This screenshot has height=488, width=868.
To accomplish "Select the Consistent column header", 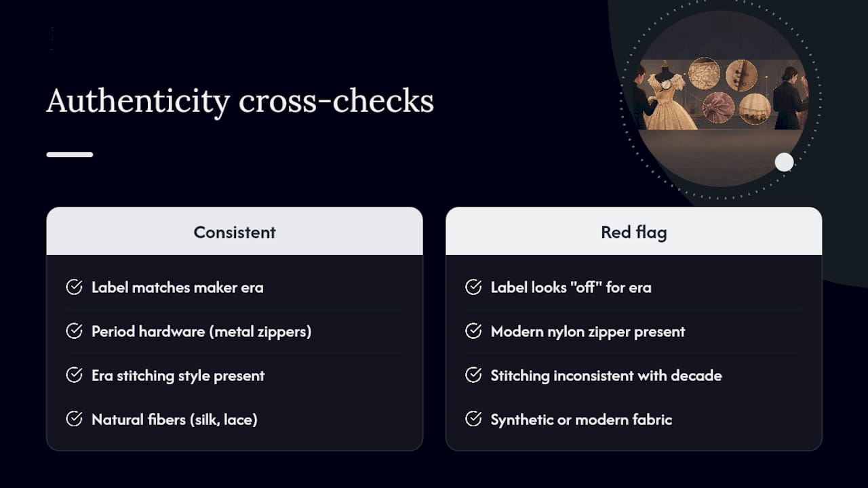I will tap(235, 231).
